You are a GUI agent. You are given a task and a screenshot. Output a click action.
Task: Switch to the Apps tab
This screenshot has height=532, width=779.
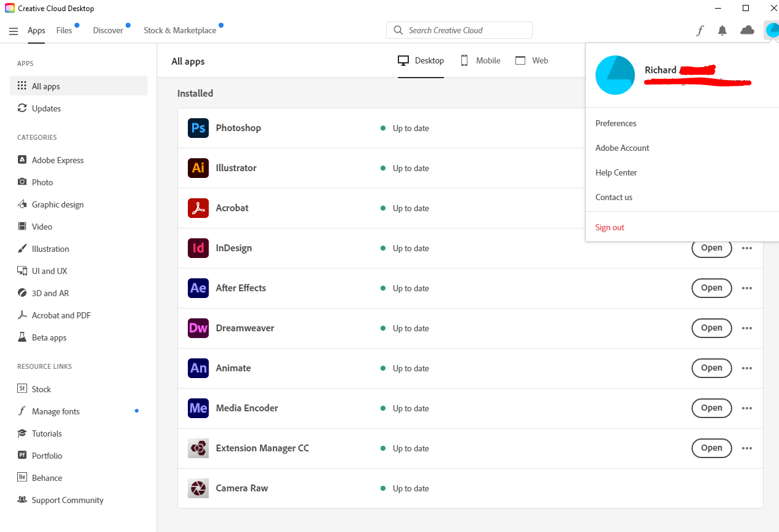36,31
